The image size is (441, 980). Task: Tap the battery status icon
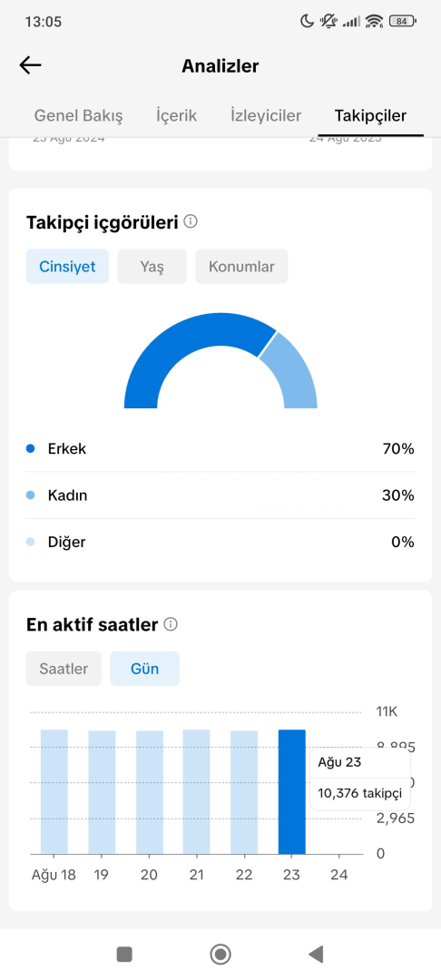pyautogui.click(x=402, y=21)
